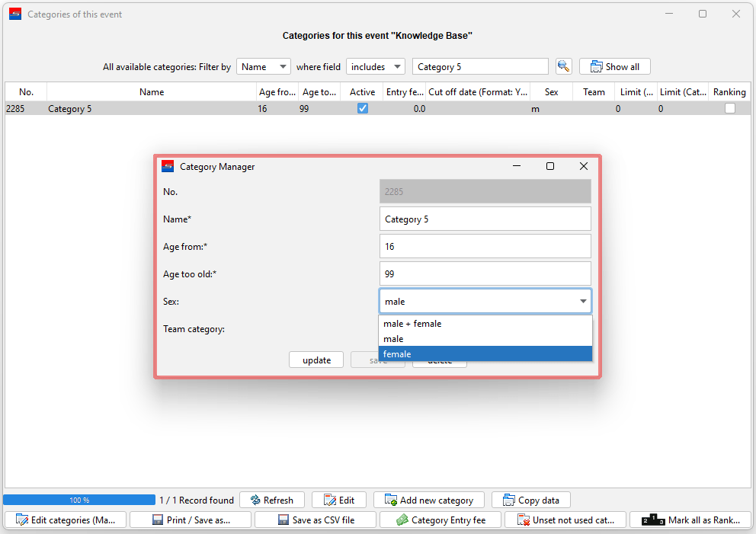756x534 pixels.
Task: Click Save as CSV file
Action: [316, 520]
